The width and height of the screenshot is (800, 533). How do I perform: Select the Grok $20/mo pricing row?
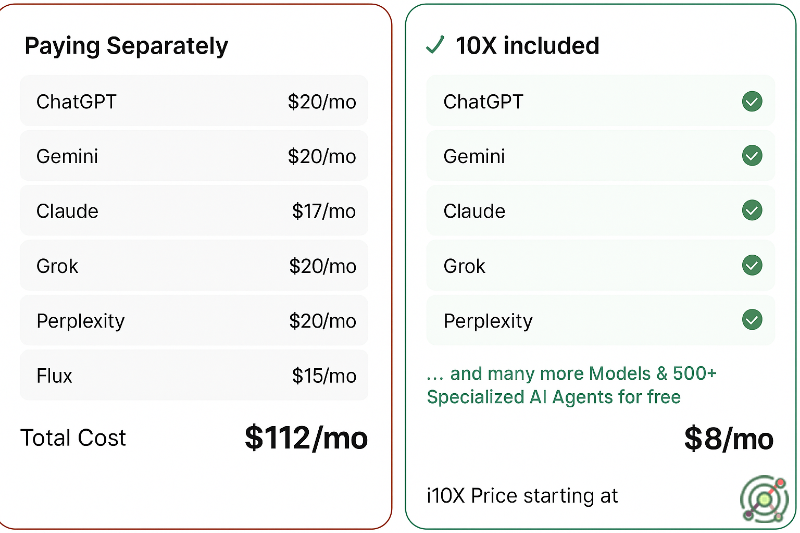pos(194,266)
